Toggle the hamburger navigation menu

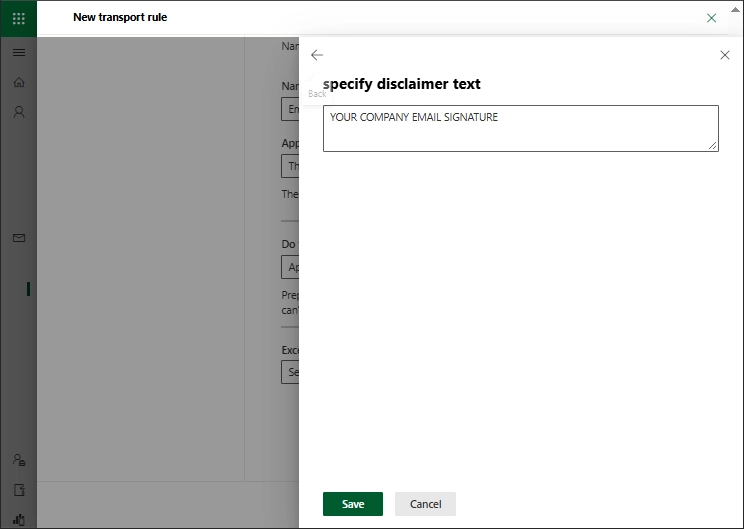[x=19, y=52]
